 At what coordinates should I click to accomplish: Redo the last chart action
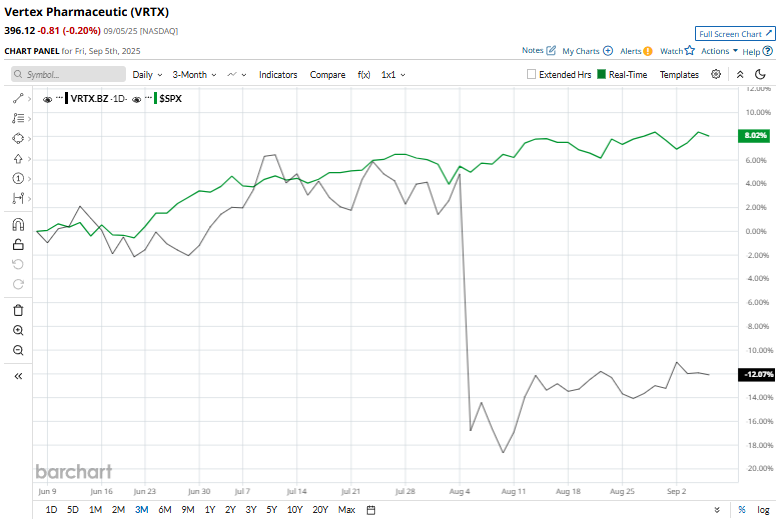[x=18, y=284]
